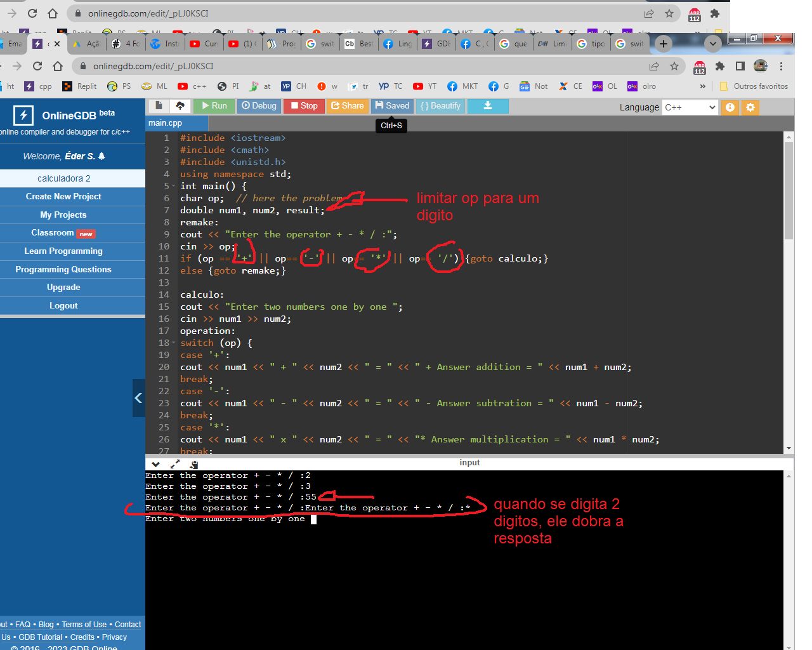Select the input tab of console
This screenshot has height=650, width=812.
pyautogui.click(x=469, y=463)
